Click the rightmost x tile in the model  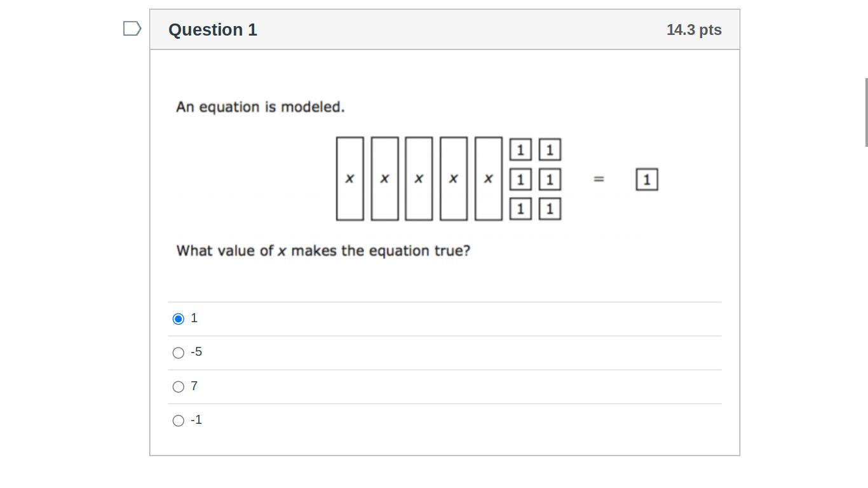pyautogui.click(x=488, y=179)
